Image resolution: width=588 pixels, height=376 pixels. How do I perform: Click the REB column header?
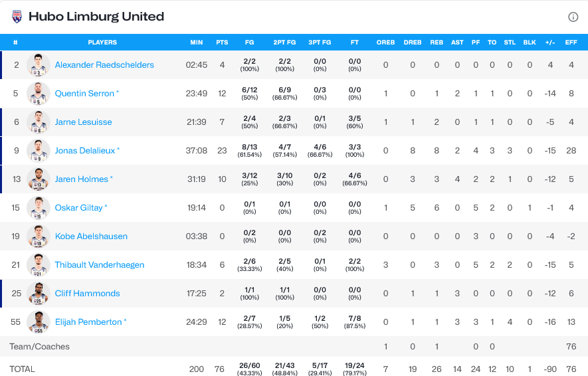pos(437,43)
